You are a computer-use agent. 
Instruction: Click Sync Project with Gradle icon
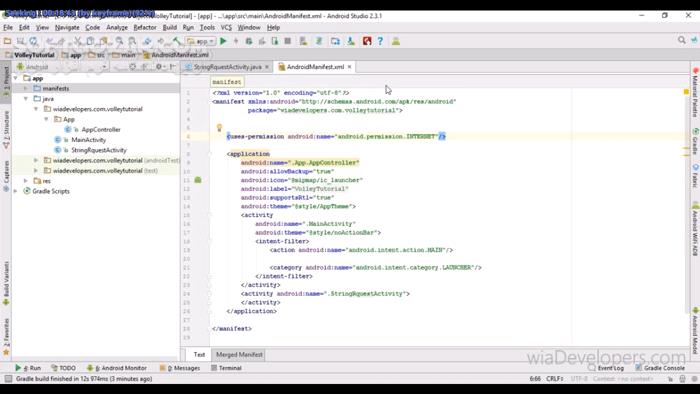(x=319, y=41)
